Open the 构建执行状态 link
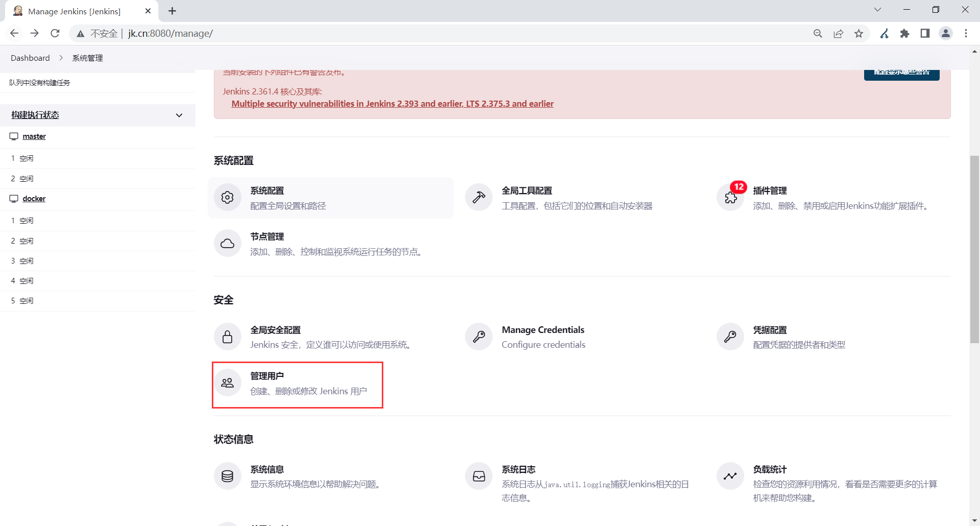 (35, 115)
